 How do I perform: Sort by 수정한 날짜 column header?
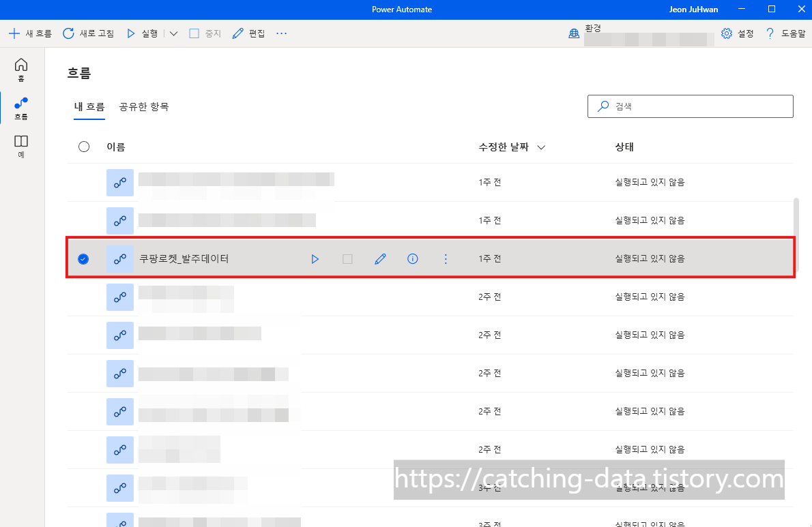(512, 147)
